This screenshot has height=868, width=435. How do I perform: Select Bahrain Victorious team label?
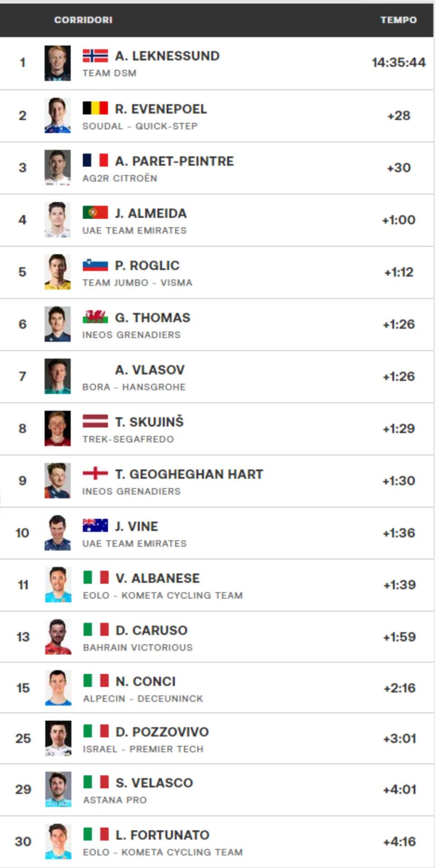(x=137, y=647)
